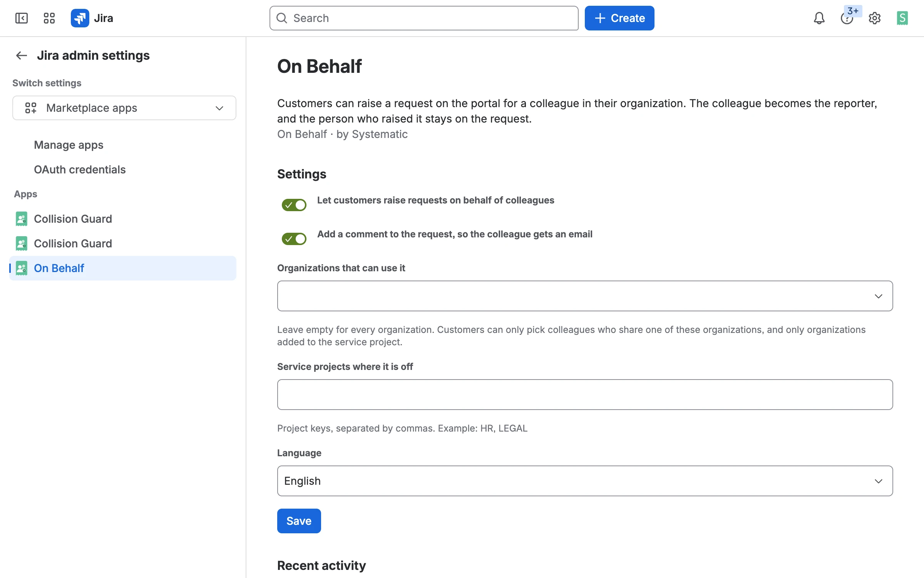The height and width of the screenshot is (578, 924).
Task: Open the notifications bell
Action: [x=819, y=18]
